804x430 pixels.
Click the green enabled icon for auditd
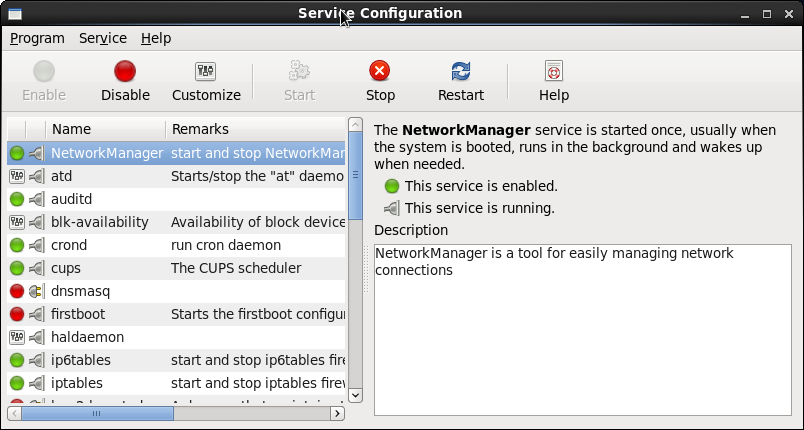coord(17,199)
